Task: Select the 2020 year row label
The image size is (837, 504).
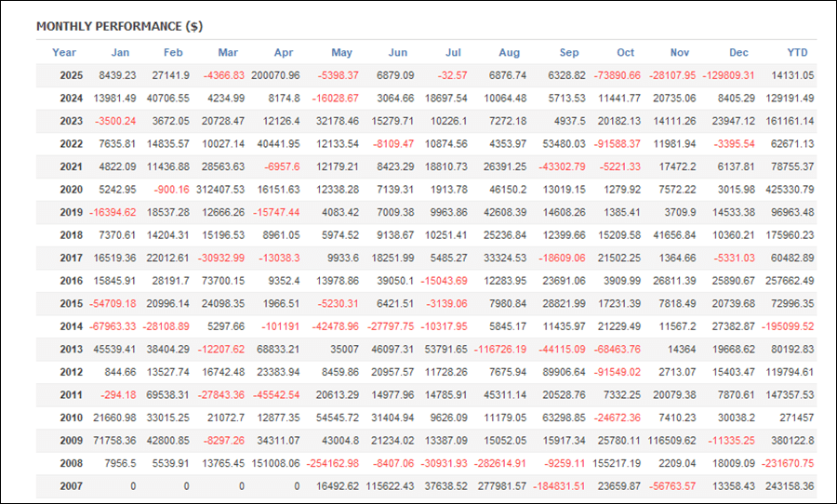Action: point(71,190)
